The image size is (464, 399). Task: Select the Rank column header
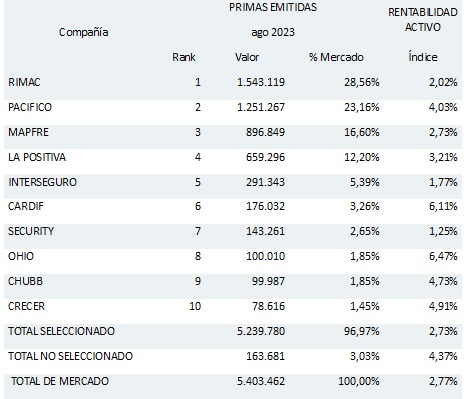[184, 57]
